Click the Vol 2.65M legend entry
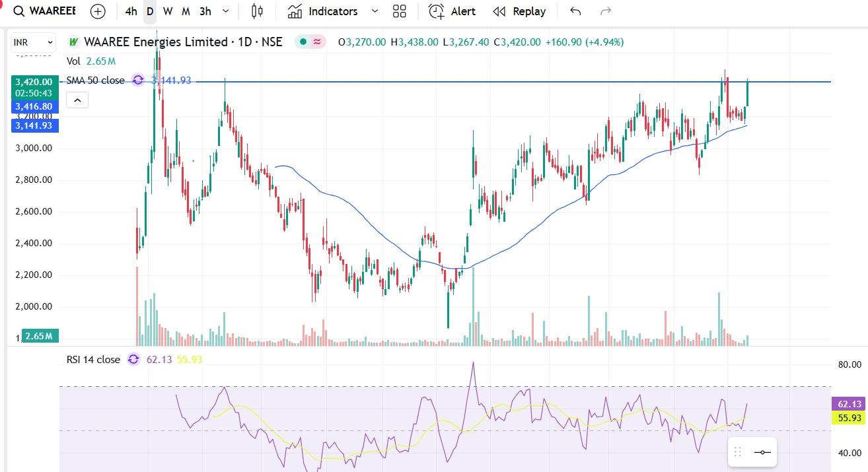This screenshot has height=472, width=868. point(91,61)
